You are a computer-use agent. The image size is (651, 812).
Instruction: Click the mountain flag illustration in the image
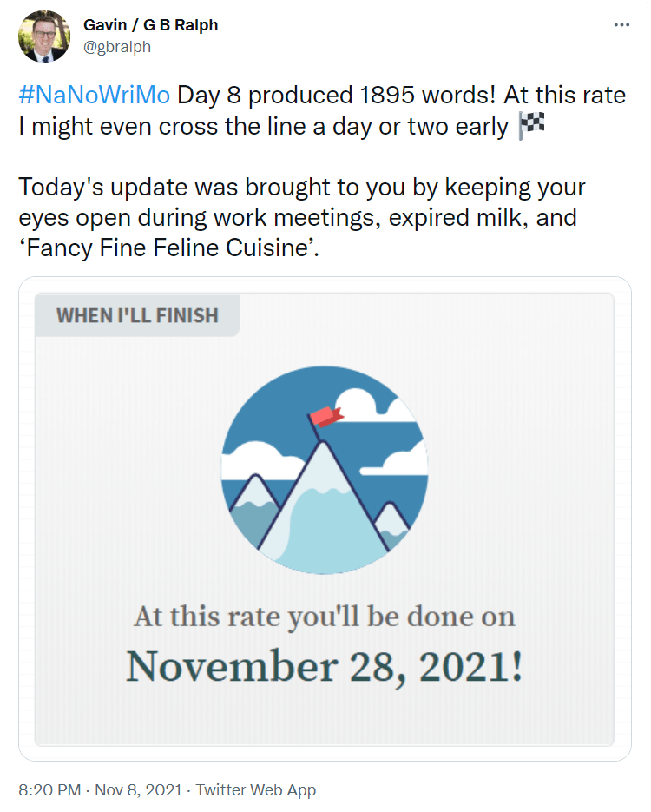coord(325,416)
